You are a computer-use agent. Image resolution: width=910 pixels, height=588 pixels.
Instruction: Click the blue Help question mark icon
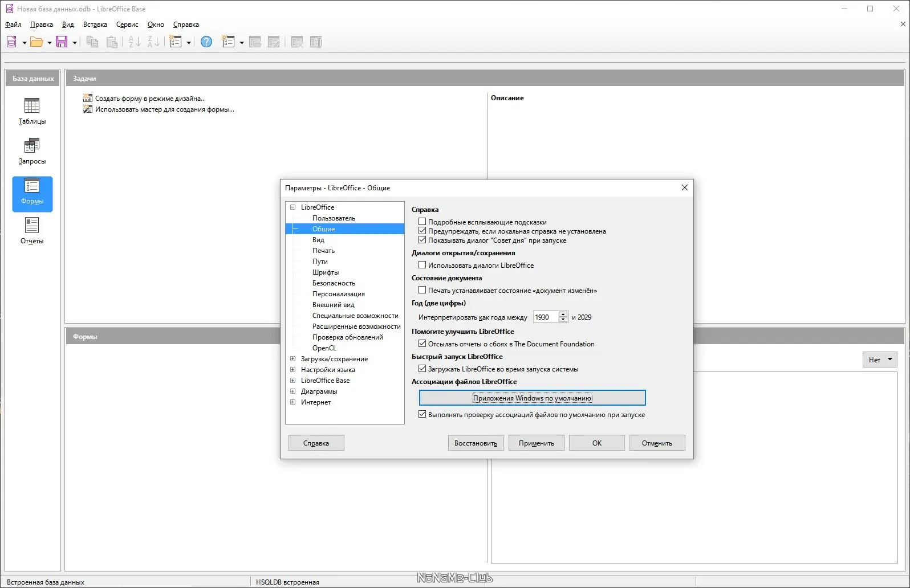coord(206,42)
